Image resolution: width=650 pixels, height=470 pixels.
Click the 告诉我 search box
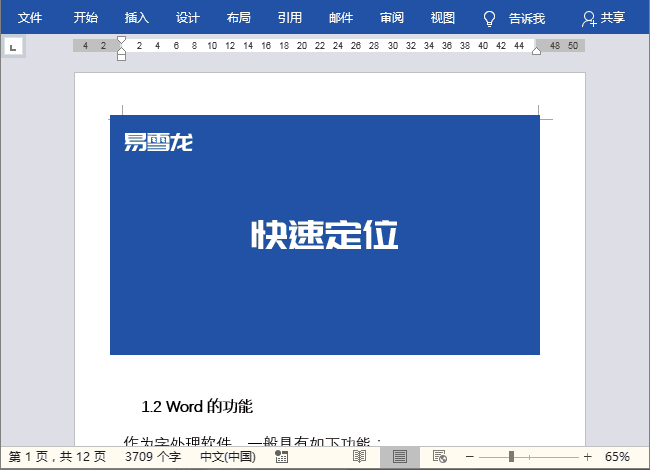(x=527, y=19)
